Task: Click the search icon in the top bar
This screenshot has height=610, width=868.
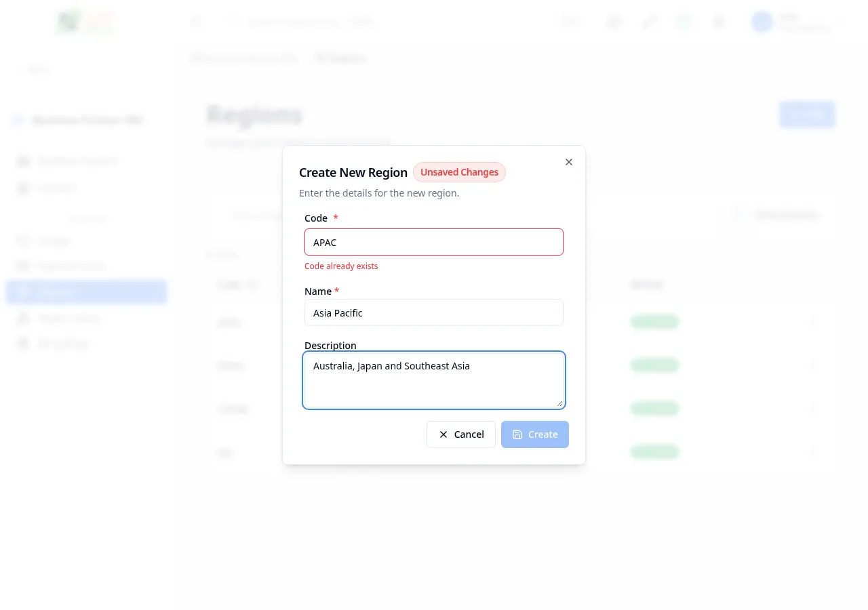Action: (233, 22)
